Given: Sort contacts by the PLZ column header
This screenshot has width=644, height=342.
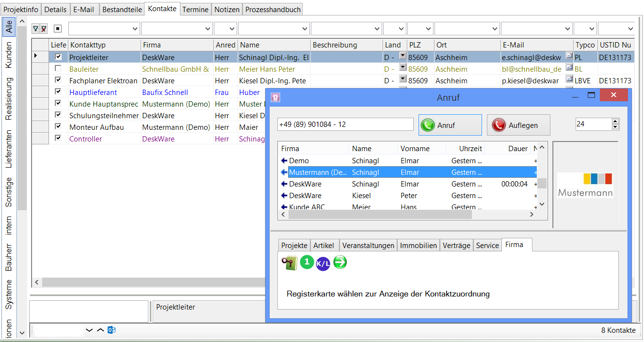Looking at the screenshot, I should [420, 45].
